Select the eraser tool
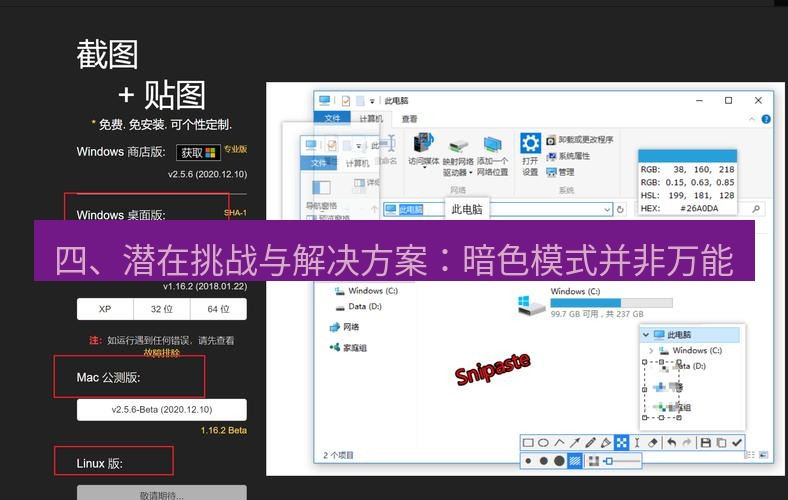 652,443
